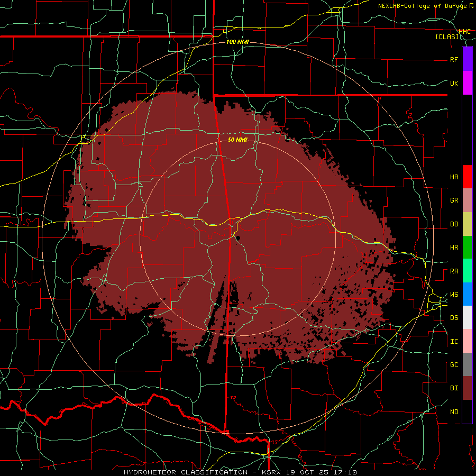
Task: Click the KSRX radar site marker dot
Action: 238,238
